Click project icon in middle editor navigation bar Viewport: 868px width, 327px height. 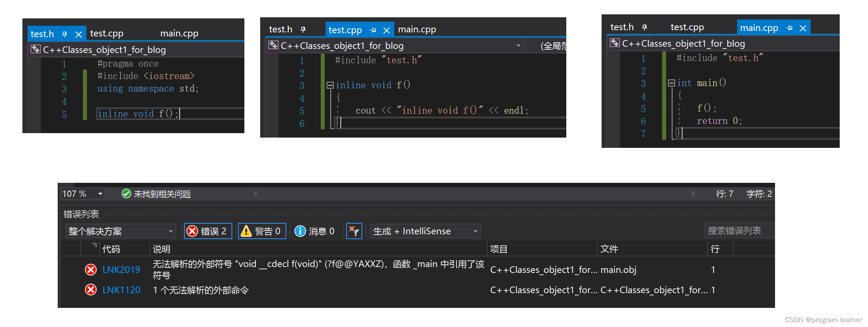point(273,45)
